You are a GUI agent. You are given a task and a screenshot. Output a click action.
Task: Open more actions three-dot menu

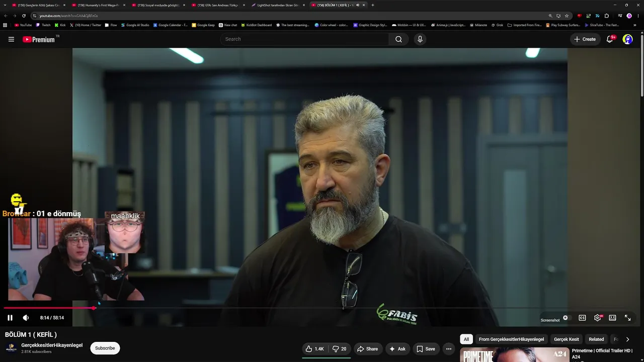449,349
